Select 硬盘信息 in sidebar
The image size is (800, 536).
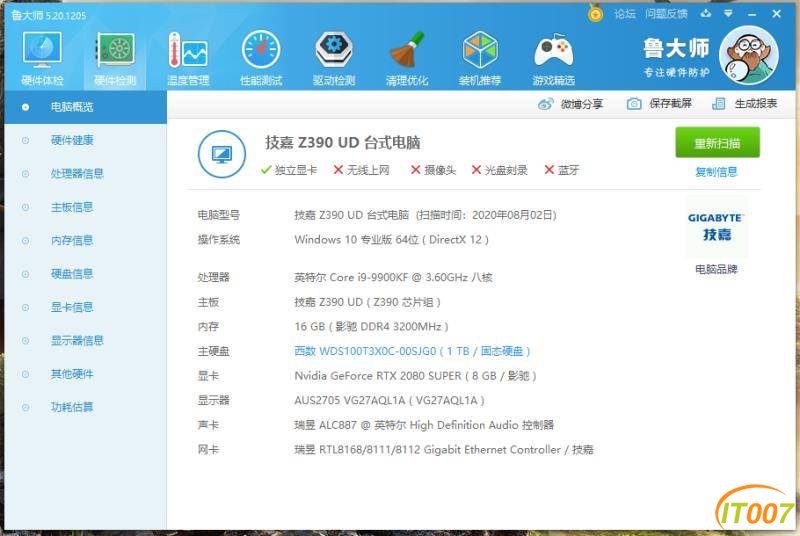85,274
